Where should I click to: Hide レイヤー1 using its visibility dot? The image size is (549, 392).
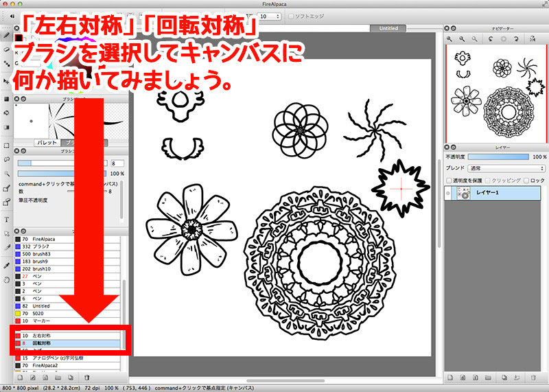point(448,193)
